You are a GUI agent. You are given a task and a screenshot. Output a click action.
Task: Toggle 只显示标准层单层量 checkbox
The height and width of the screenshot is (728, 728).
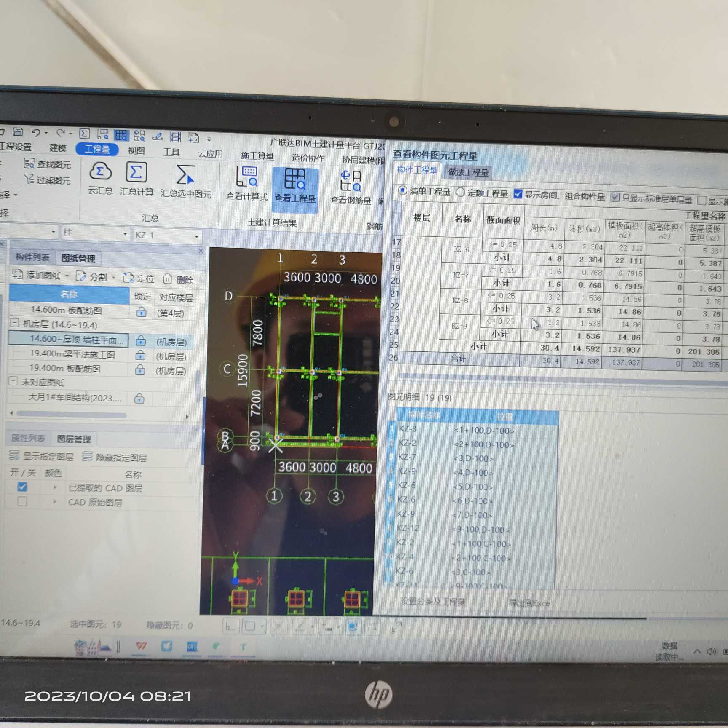point(615,197)
